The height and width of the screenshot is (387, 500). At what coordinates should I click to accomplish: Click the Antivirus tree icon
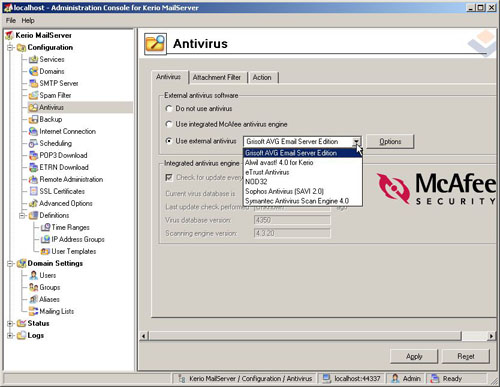tap(33, 107)
